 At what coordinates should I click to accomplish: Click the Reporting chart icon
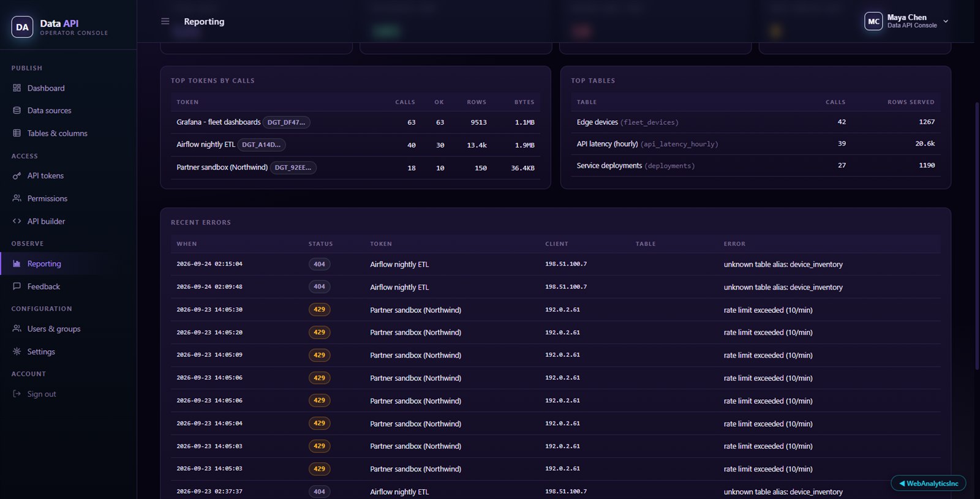coord(17,264)
